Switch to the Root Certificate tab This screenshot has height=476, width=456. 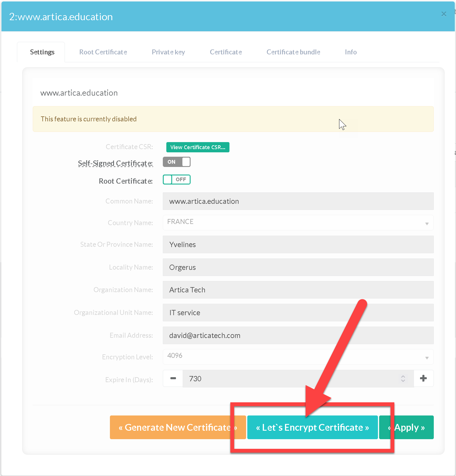[x=103, y=52]
